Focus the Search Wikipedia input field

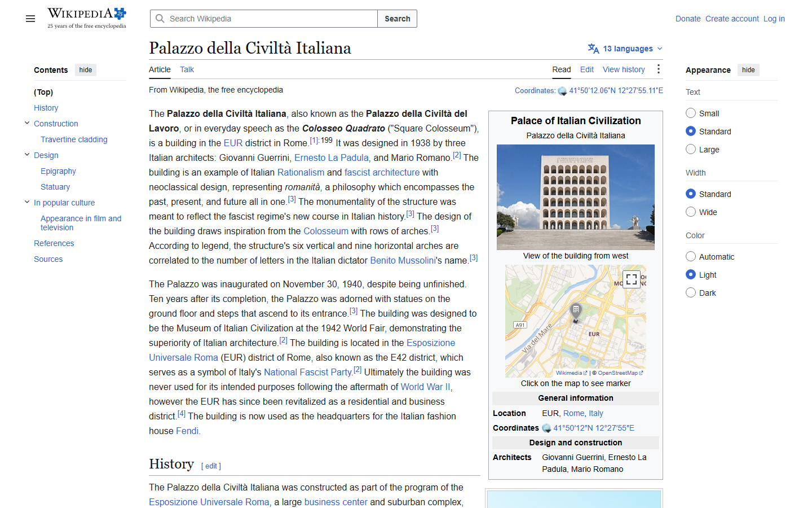pos(264,19)
